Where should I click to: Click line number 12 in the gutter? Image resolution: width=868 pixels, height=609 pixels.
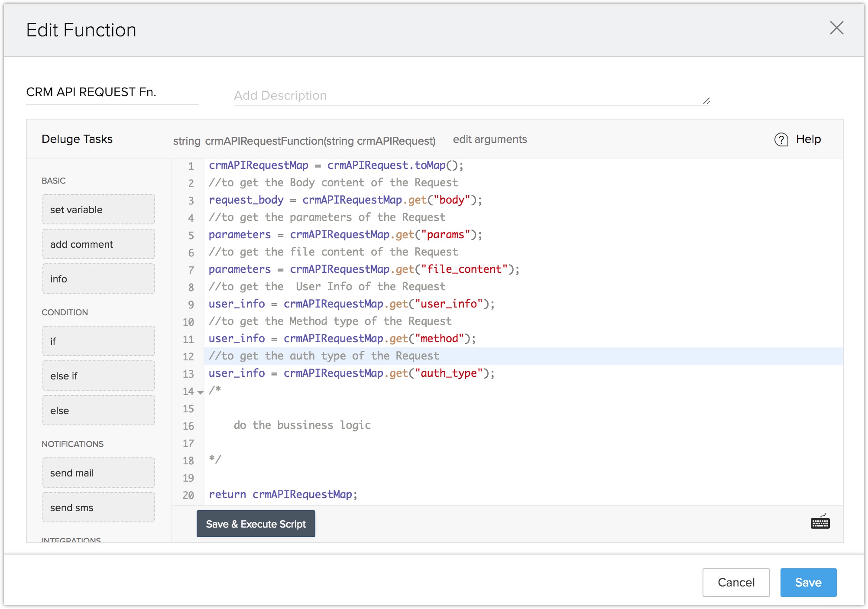[x=188, y=356]
